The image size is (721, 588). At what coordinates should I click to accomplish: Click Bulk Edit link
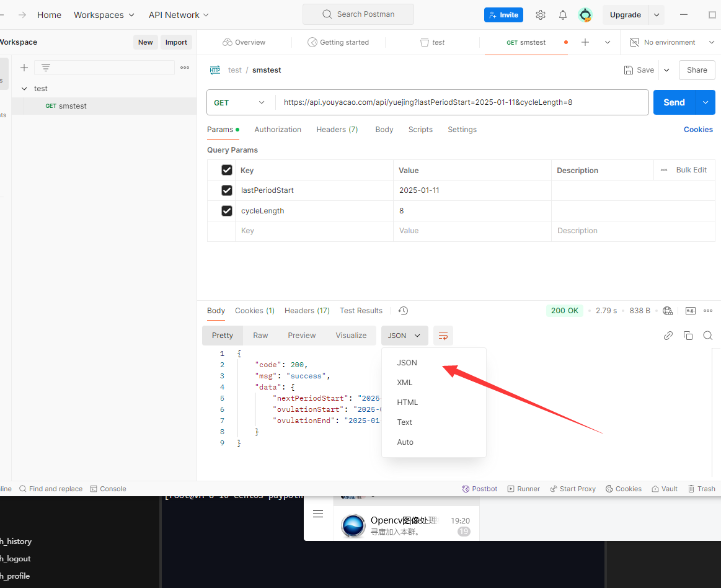click(691, 170)
